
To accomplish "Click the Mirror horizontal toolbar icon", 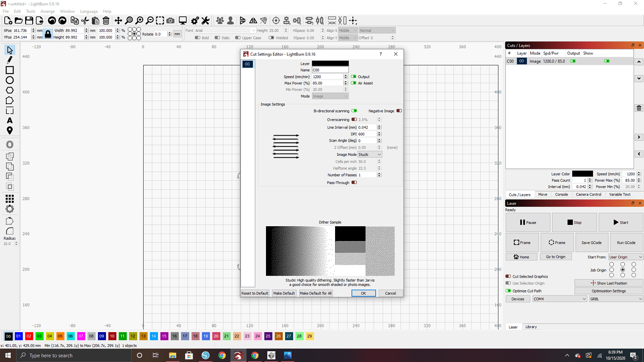I will click(x=253, y=21).
